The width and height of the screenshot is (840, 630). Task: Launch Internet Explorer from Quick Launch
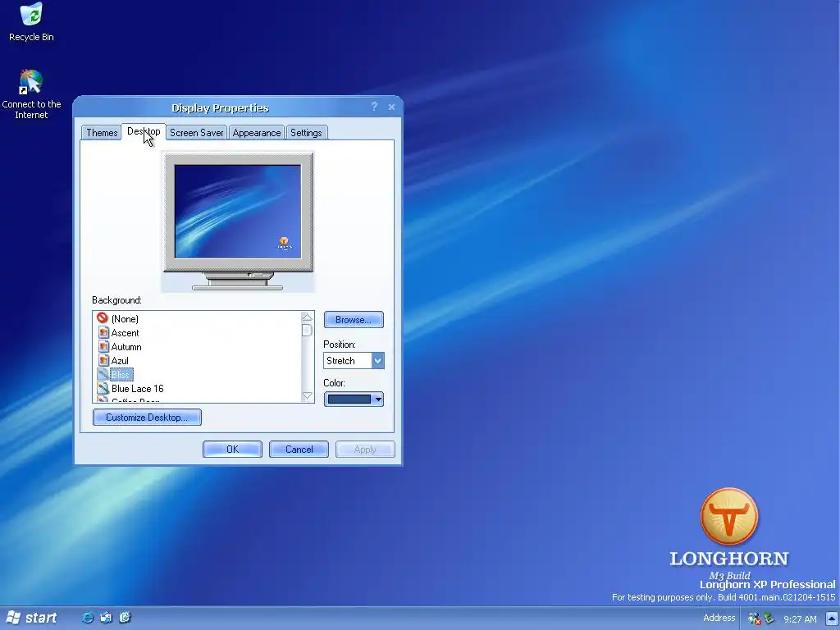pyautogui.click(x=87, y=618)
